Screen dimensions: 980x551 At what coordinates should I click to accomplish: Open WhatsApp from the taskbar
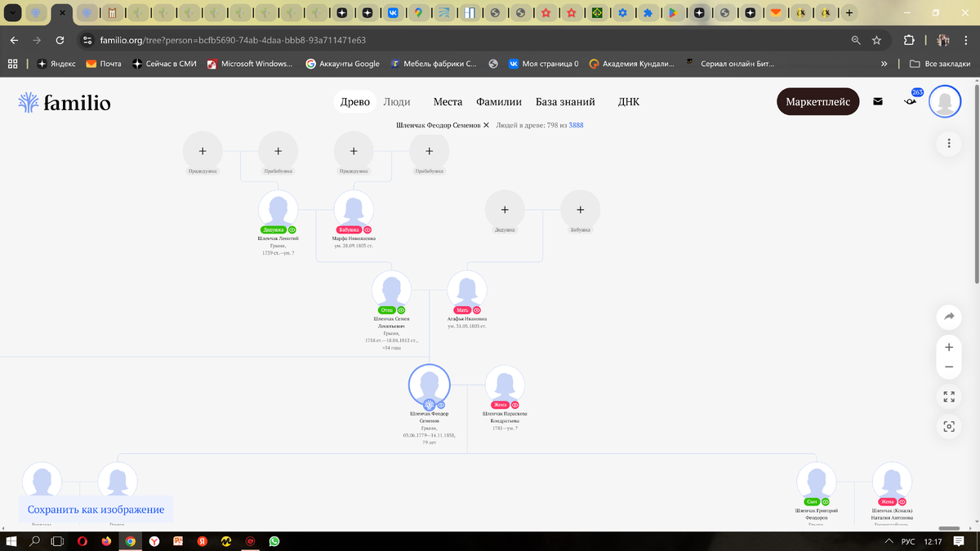click(x=274, y=541)
